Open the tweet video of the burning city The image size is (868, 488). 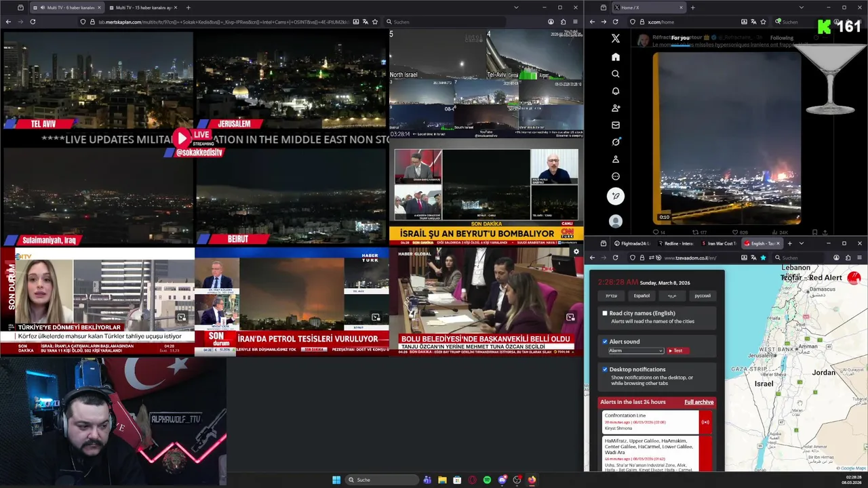click(727, 138)
